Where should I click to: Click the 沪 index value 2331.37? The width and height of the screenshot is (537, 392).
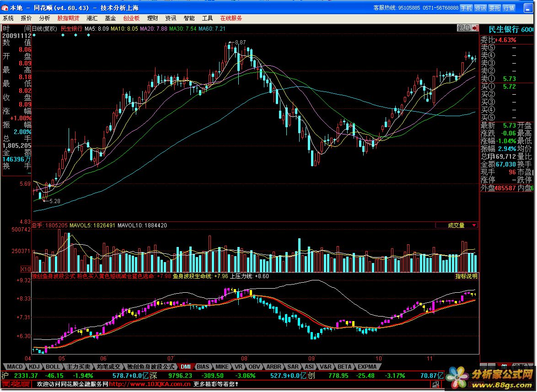(26, 376)
